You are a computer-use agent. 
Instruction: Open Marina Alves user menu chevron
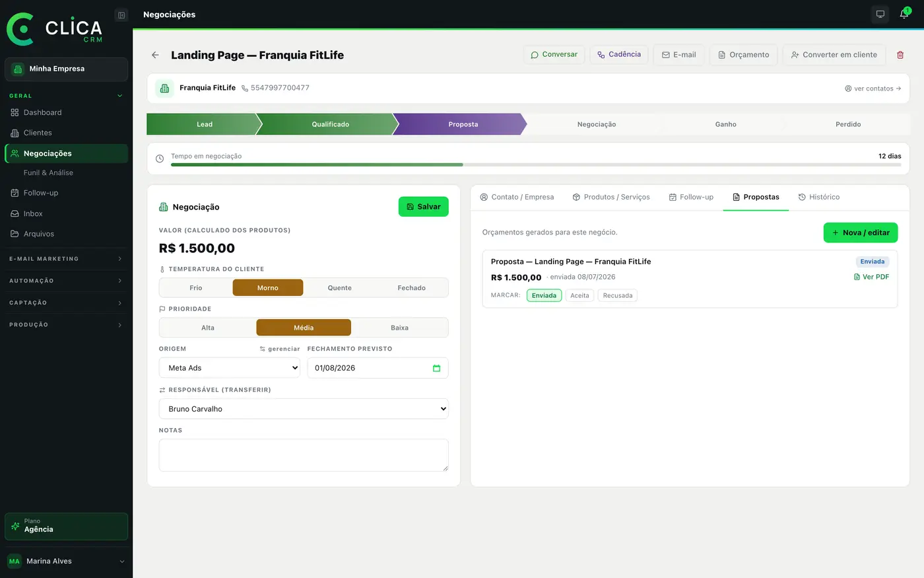[x=121, y=561]
